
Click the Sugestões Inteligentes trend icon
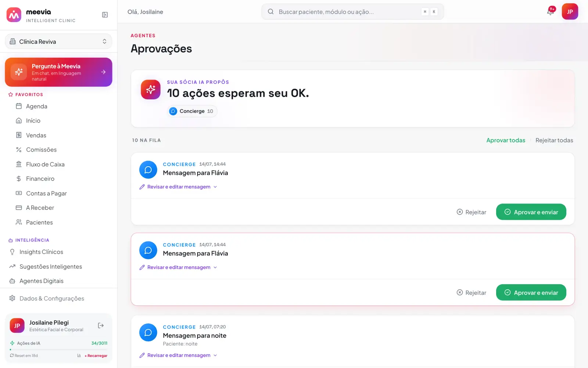tap(12, 266)
